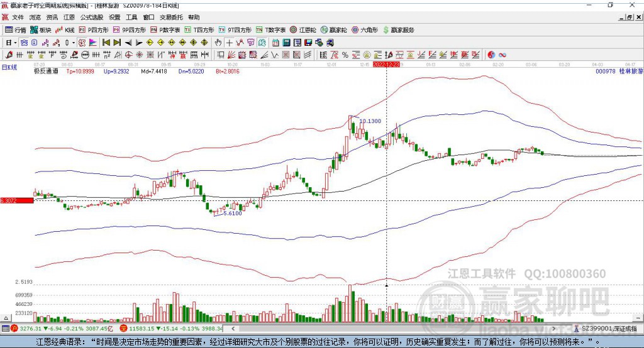
Task: Click the volume panel up arrow
Action: pos(6,318)
